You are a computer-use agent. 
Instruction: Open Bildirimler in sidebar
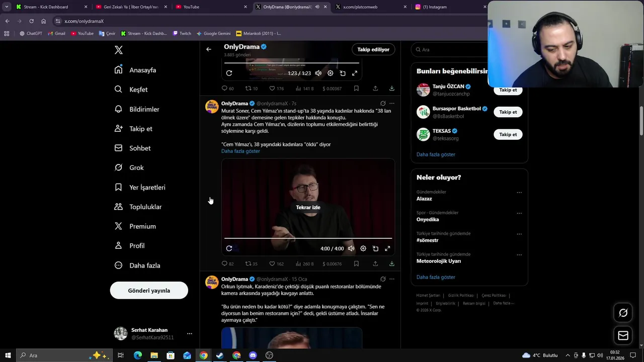coord(137,109)
